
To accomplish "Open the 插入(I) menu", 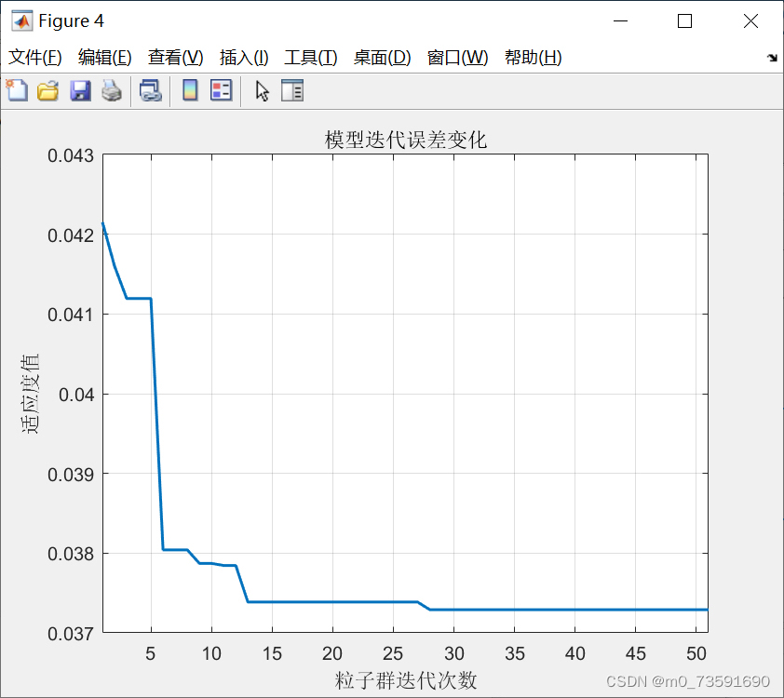I will pyautogui.click(x=243, y=57).
